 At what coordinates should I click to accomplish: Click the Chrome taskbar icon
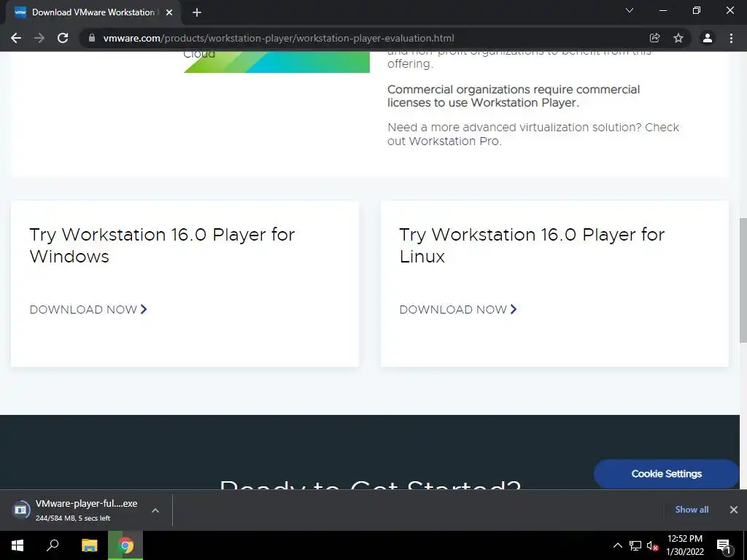(125, 545)
